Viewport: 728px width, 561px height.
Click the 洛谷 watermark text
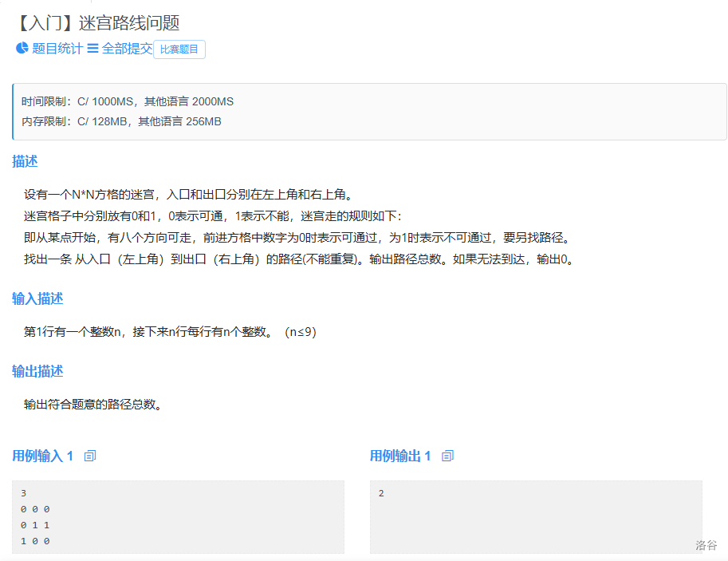(x=706, y=545)
